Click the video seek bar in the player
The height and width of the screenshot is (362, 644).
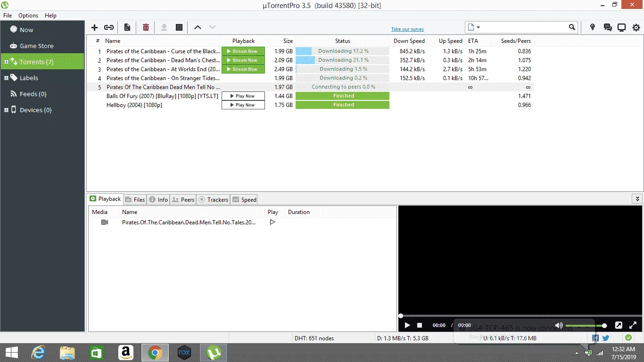520,316
